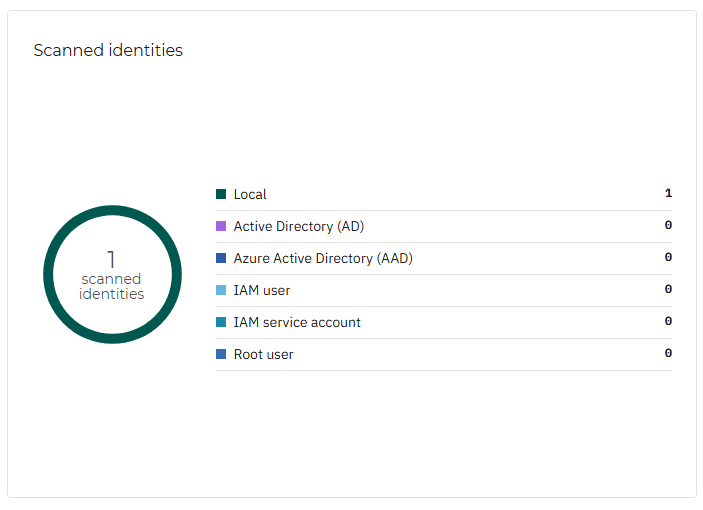Click the Active Directory count of 0

[x=668, y=226]
